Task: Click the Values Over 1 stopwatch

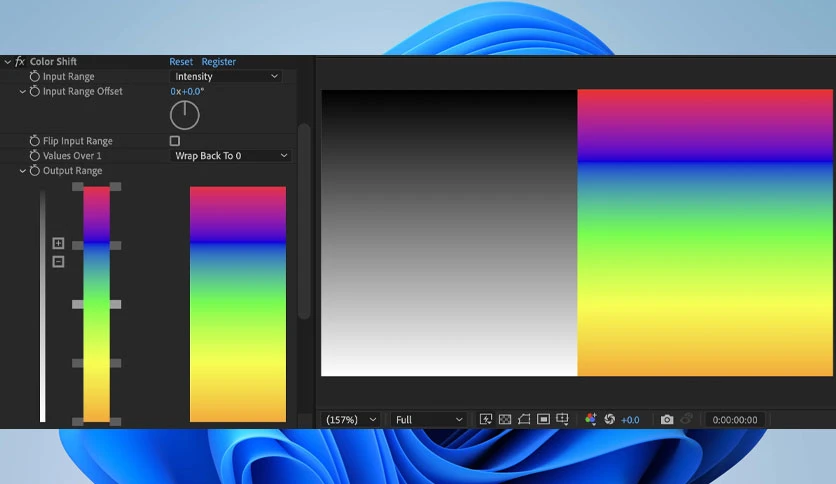Action: coord(35,156)
